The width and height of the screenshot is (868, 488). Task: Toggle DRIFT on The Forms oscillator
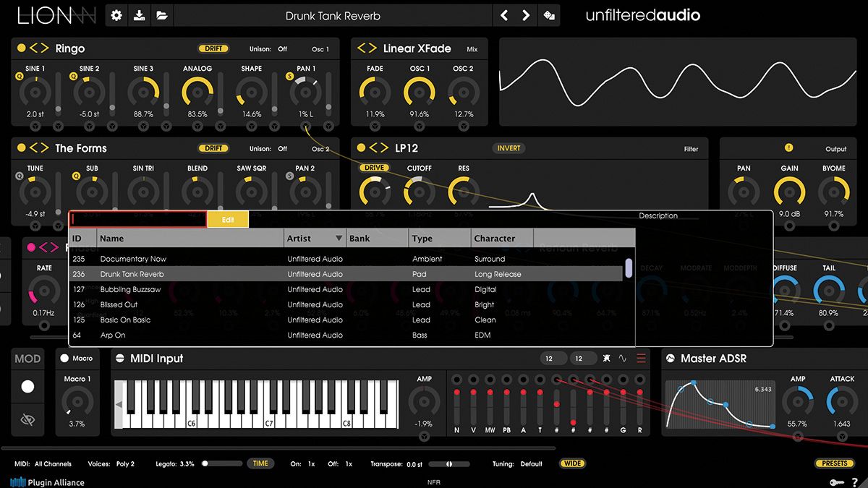[x=213, y=148]
